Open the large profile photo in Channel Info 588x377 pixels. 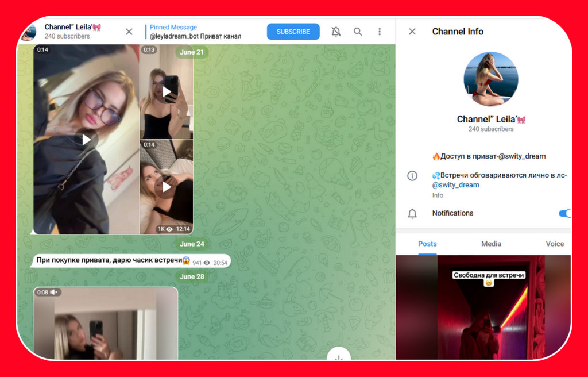[491, 79]
